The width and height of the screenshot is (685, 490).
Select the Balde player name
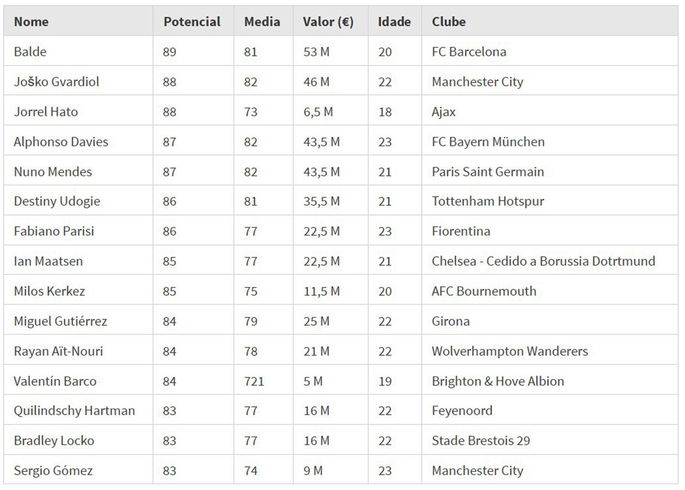pos(31,51)
